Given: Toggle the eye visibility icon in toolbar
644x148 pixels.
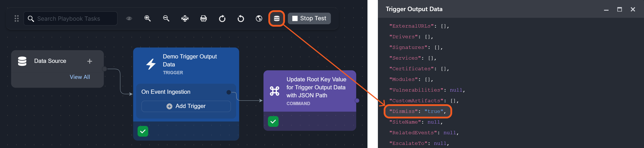Looking at the screenshot, I should point(129,18).
